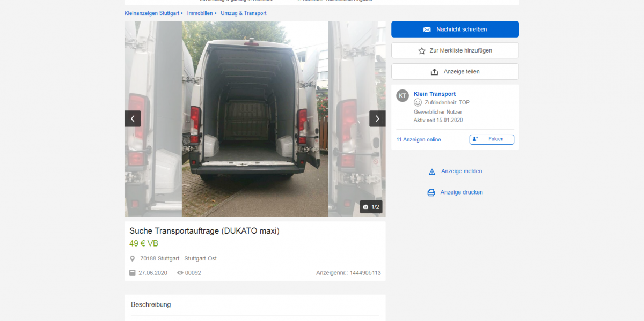Open Immobilien breadcrumb link
This screenshot has width=644, height=321.
[200, 13]
